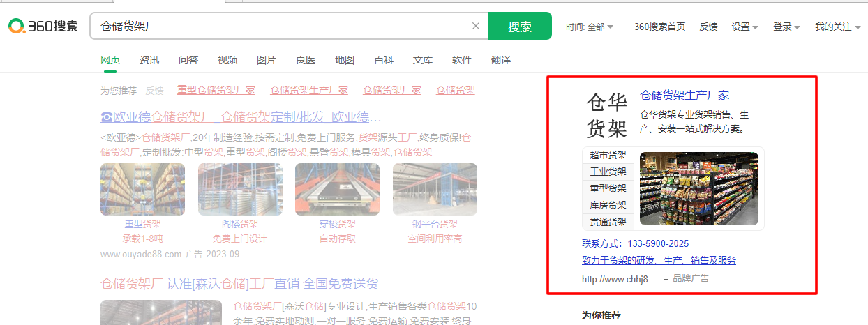This screenshot has width=868, height=325.
Task: Click the green 搜索 button
Action: (x=520, y=27)
